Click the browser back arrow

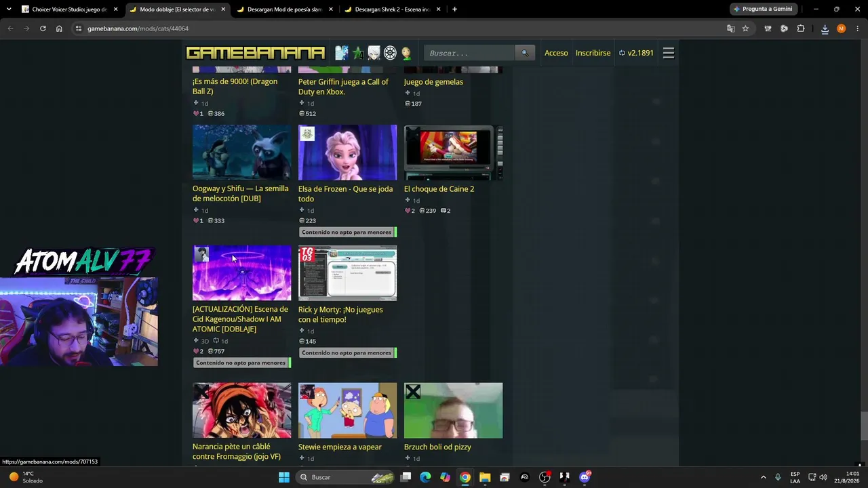(10, 28)
